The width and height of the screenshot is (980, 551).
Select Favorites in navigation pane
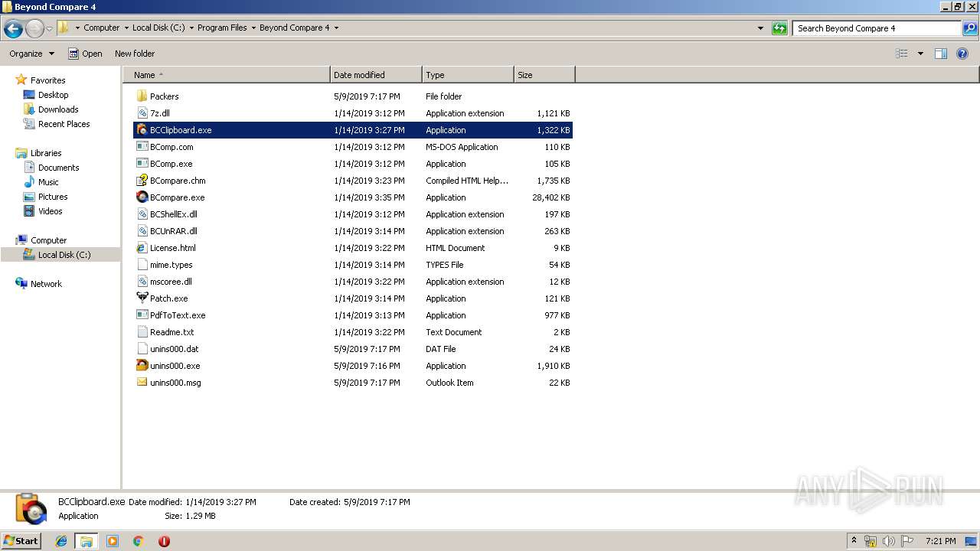[47, 80]
